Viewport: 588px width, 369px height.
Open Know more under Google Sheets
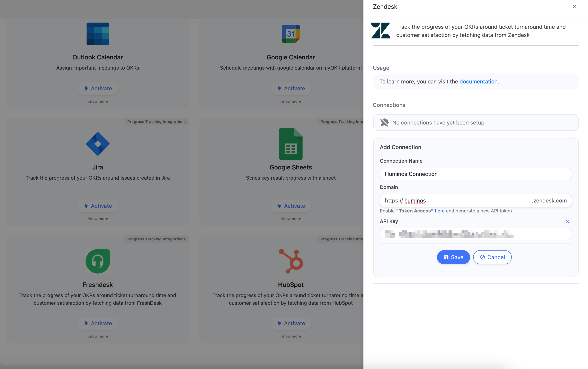(x=291, y=219)
